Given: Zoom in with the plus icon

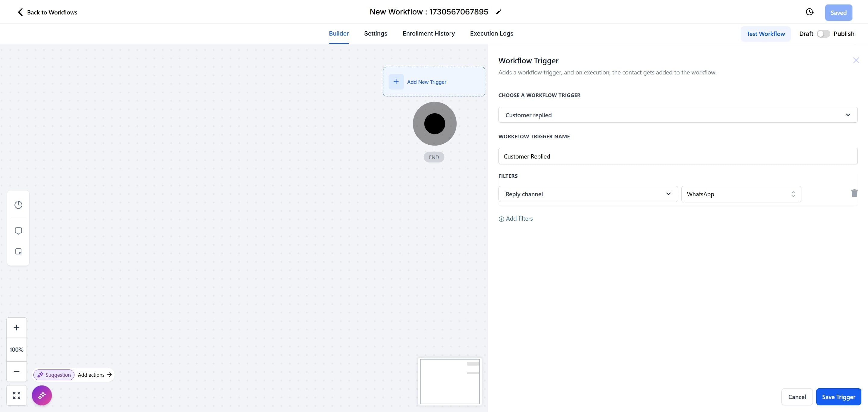Looking at the screenshot, I should (17, 327).
